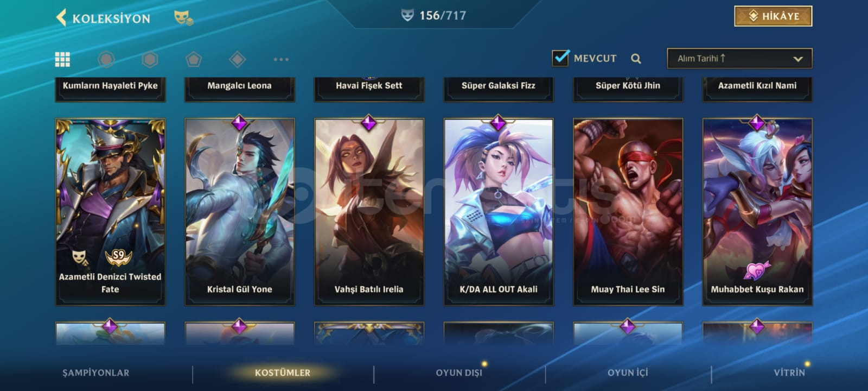Switch to the Oyun İçi tab
The image size is (868, 391).
(628, 373)
